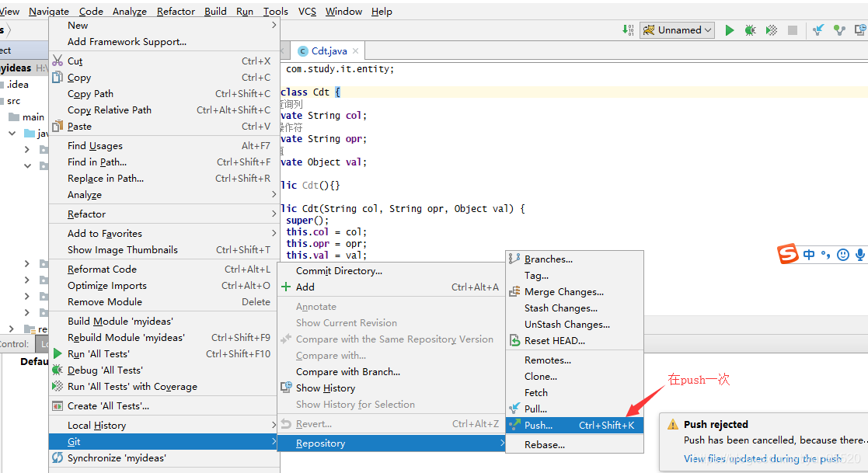Select UnStash Changes entry

coord(574,324)
